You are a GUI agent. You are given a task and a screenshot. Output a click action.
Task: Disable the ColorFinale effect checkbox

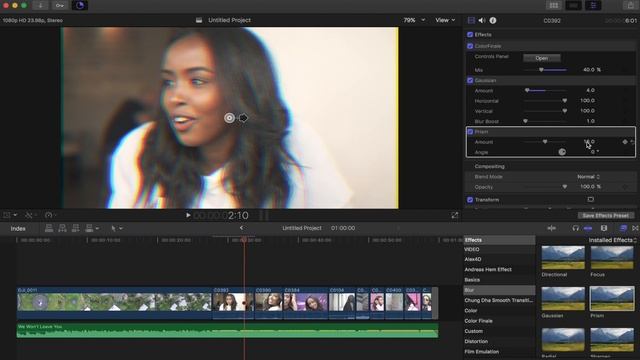(x=470, y=46)
